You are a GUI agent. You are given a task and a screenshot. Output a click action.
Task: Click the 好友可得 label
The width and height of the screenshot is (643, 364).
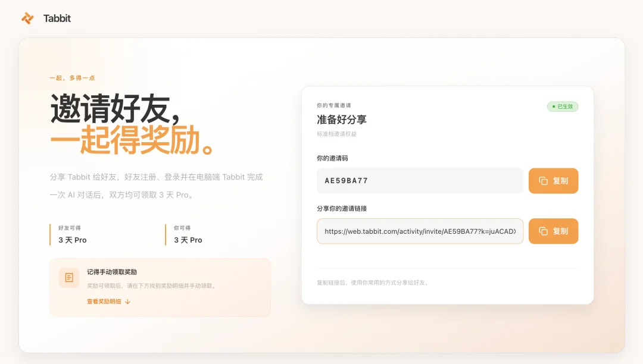[x=69, y=228]
